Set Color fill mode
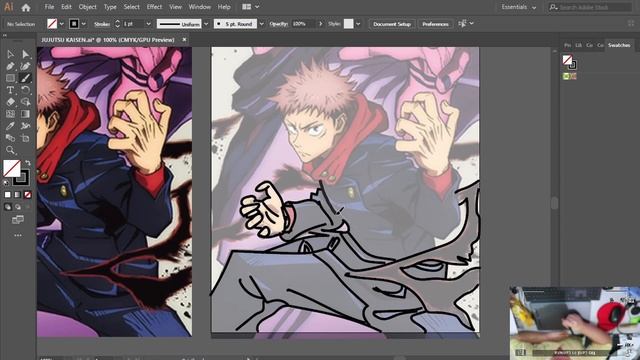The width and height of the screenshot is (640, 360). pyautogui.click(x=8, y=195)
